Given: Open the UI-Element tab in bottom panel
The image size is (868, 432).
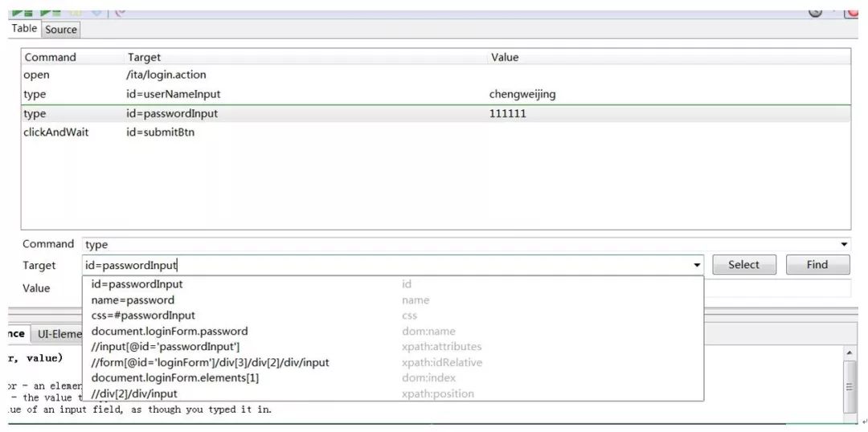Looking at the screenshot, I should [x=56, y=334].
